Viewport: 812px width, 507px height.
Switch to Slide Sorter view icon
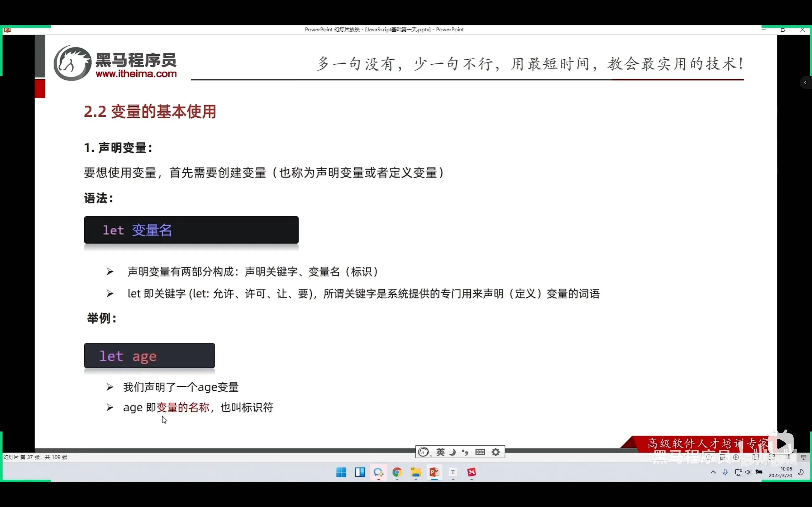pos(772,457)
